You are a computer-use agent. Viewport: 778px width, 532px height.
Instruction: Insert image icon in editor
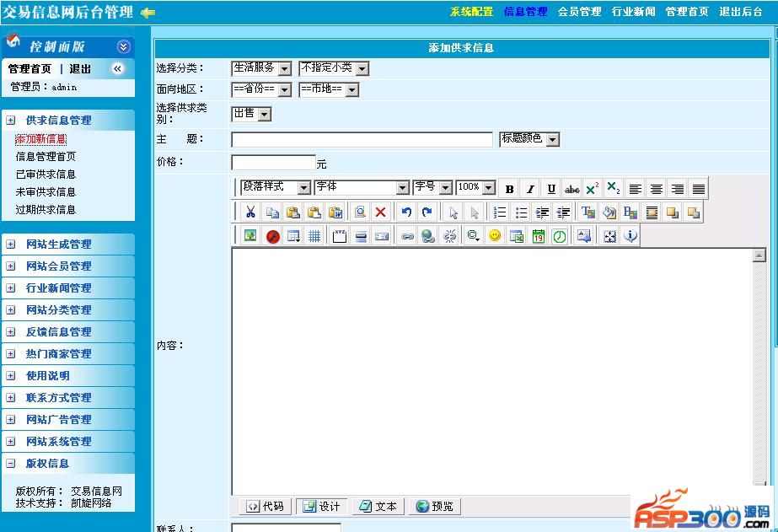tap(250, 236)
